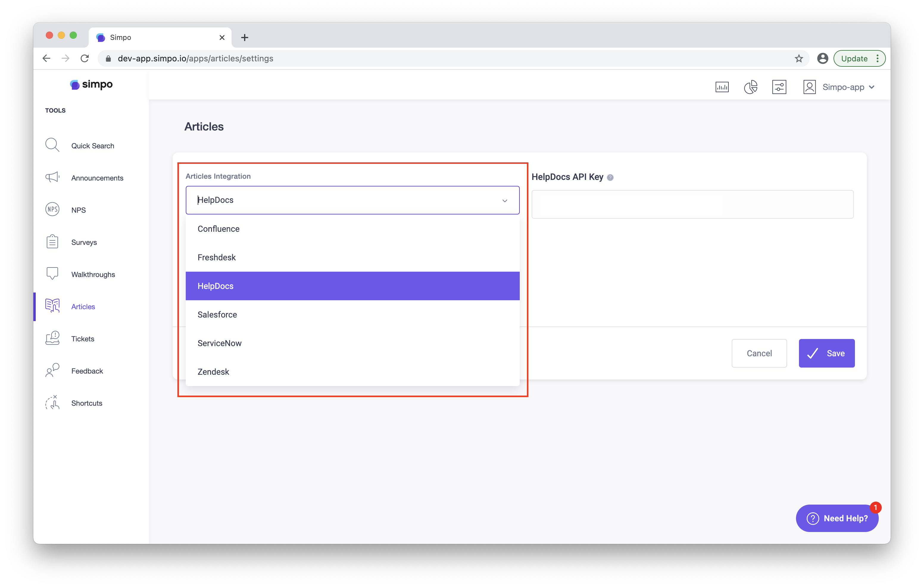Click the Feedback person icon
The height and width of the screenshot is (588, 924).
coord(52,370)
